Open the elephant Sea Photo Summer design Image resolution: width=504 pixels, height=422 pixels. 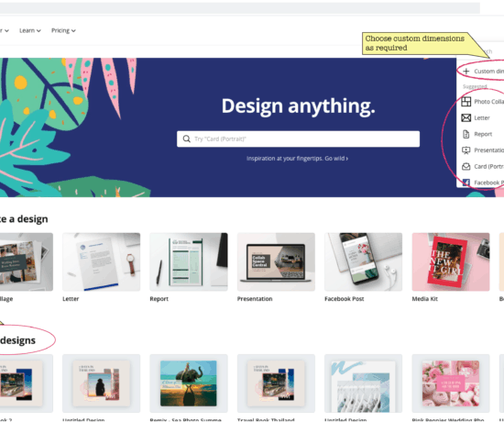pyautogui.click(x=189, y=383)
